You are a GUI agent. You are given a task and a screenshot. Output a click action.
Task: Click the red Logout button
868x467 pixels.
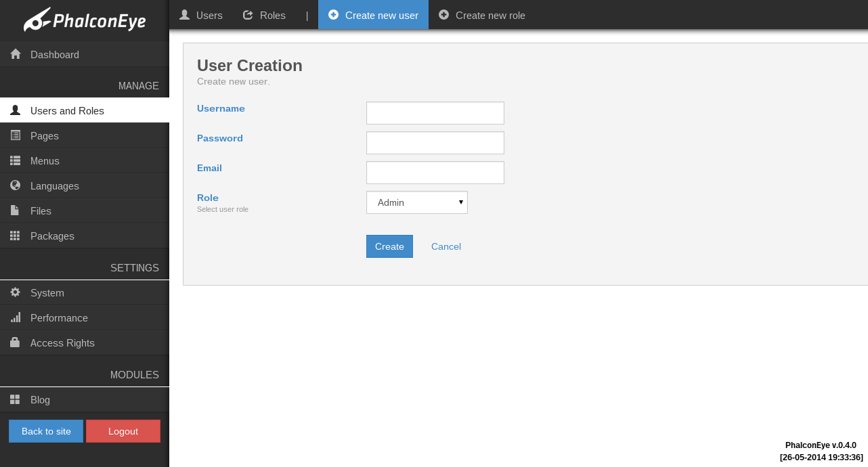[x=123, y=431]
